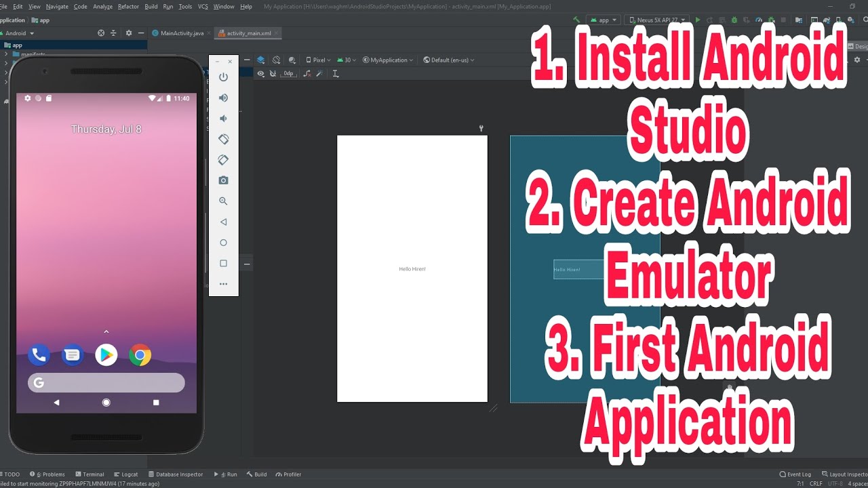This screenshot has width=868, height=488.
Task: Click the Debug app bug icon
Action: click(x=734, y=20)
